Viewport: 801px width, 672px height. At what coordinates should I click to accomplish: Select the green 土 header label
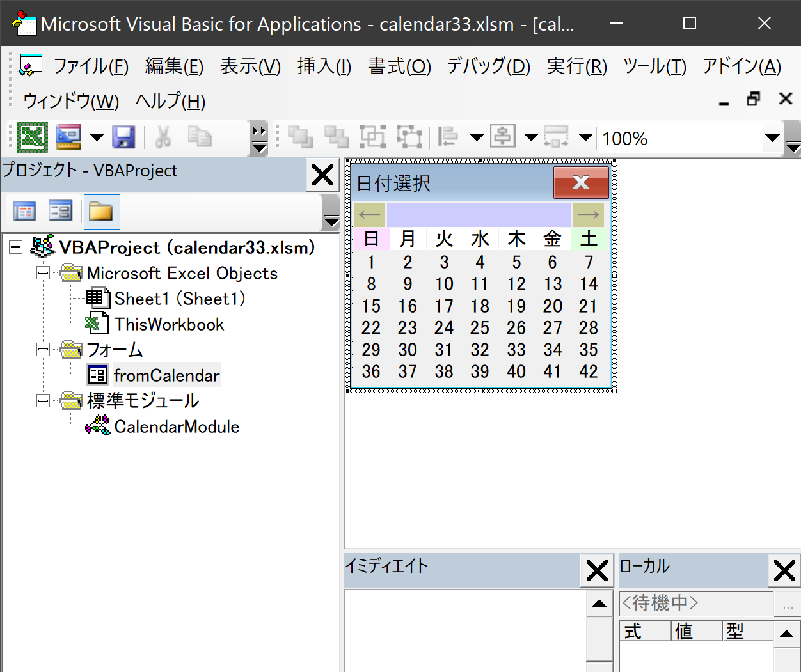click(x=589, y=238)
